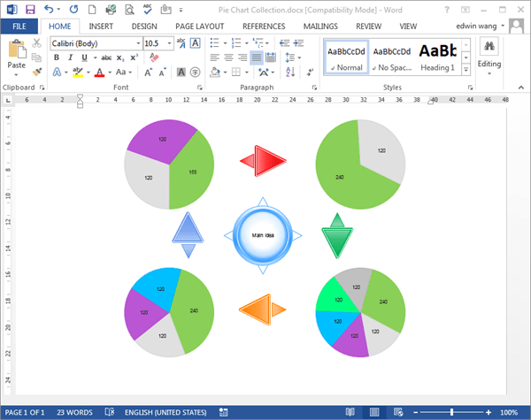Apply the Heading 1 style
The height and width of the screenshot is (420, 531).
click(x=437, y=57)
